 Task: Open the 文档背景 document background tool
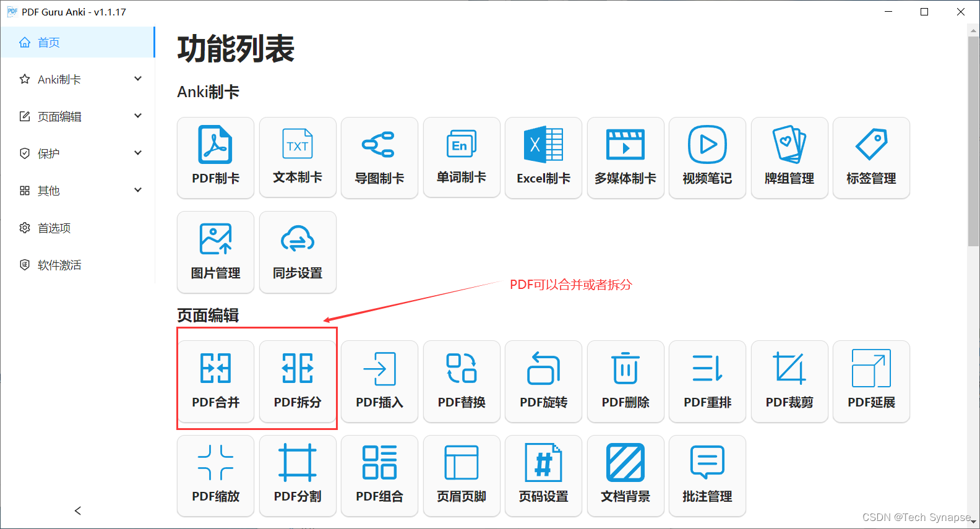tap(625, 476)
